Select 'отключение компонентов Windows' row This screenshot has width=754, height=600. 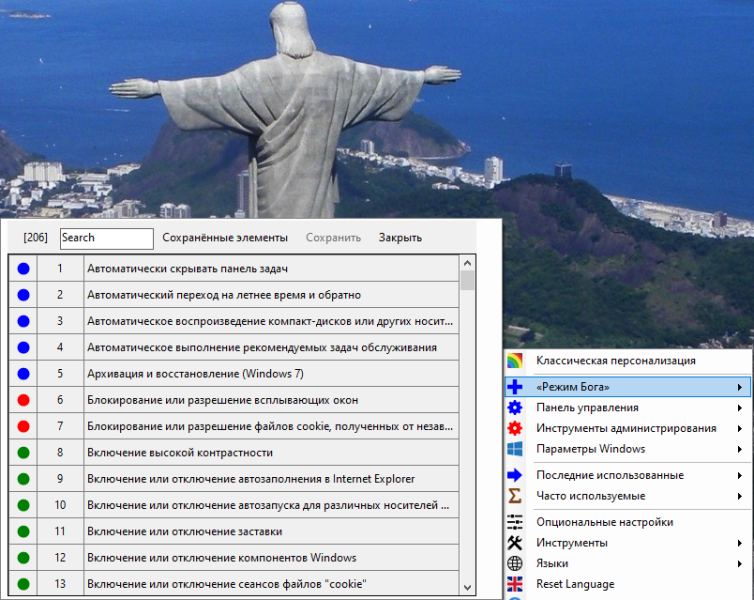234,558
